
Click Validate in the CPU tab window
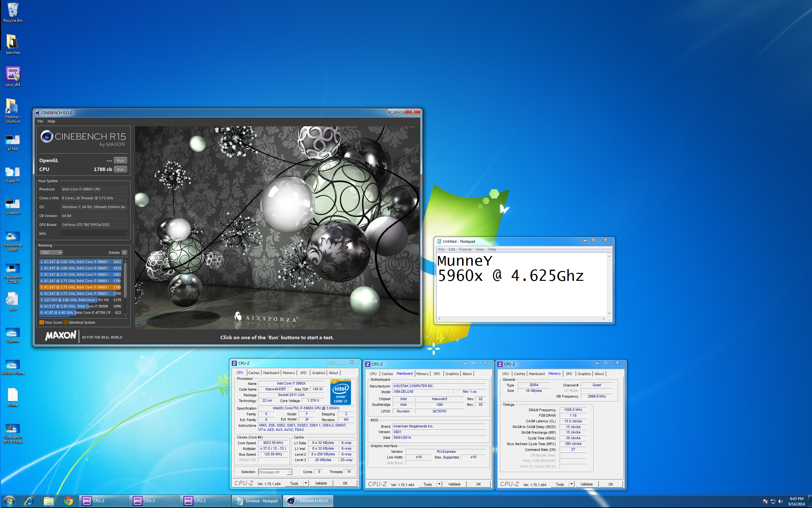321,483
